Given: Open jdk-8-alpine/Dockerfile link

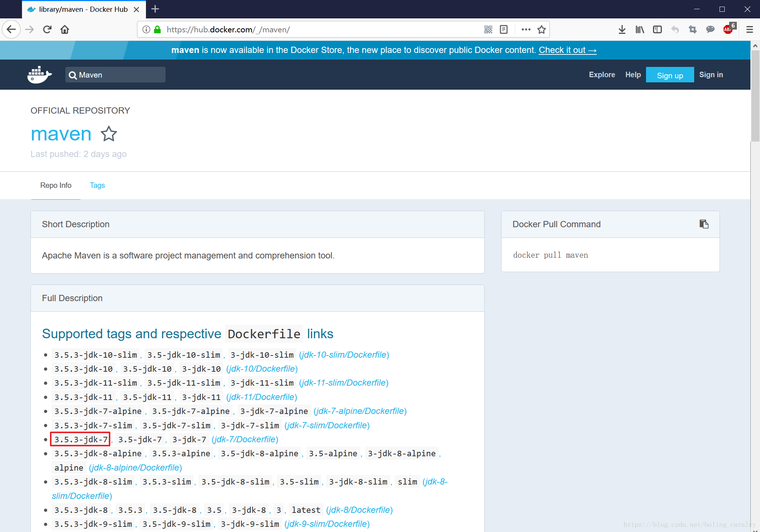Looking at the screenshot, I should 136,468.
